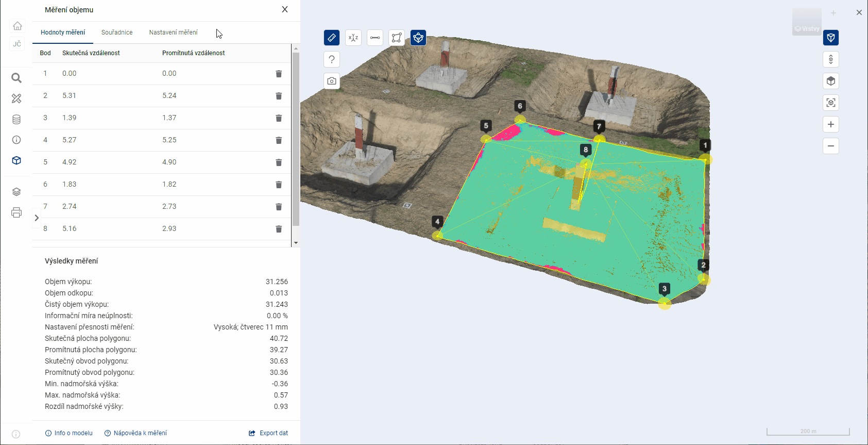
Task: Fit the model to view with the focus icon
Action: [x=831, y=103]
